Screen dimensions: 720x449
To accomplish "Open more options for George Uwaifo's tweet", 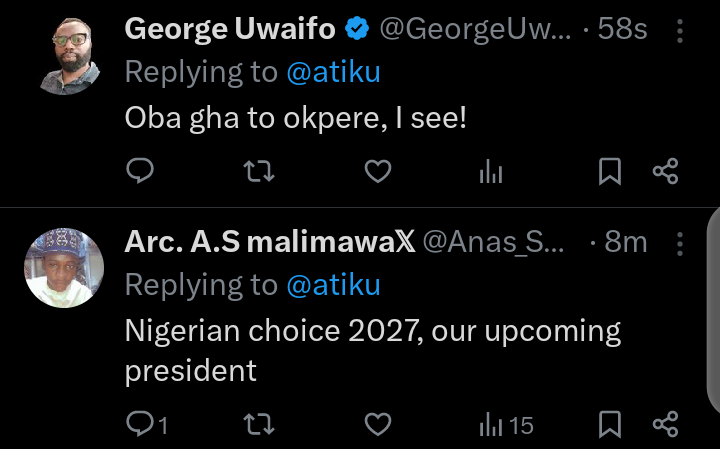I will [681, 30].
